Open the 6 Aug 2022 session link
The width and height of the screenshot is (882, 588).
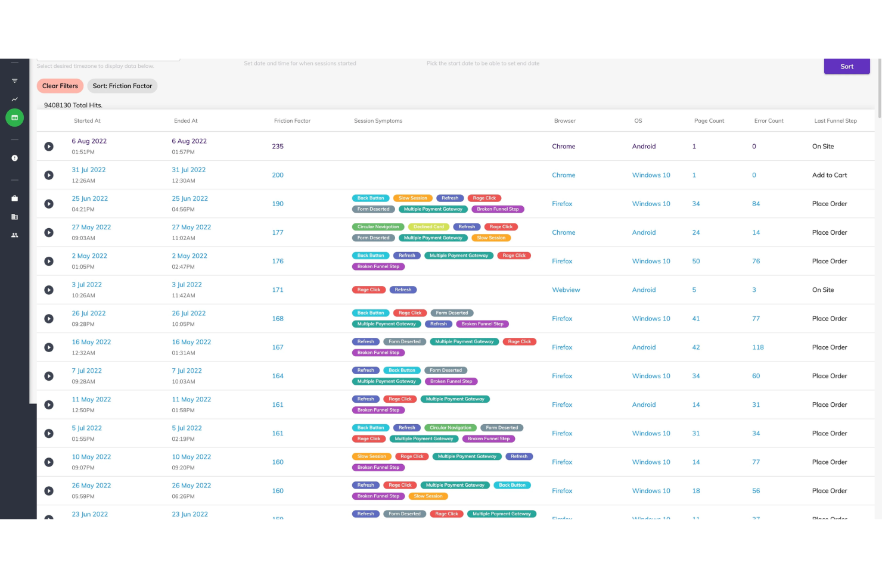(x=89, y=141)
